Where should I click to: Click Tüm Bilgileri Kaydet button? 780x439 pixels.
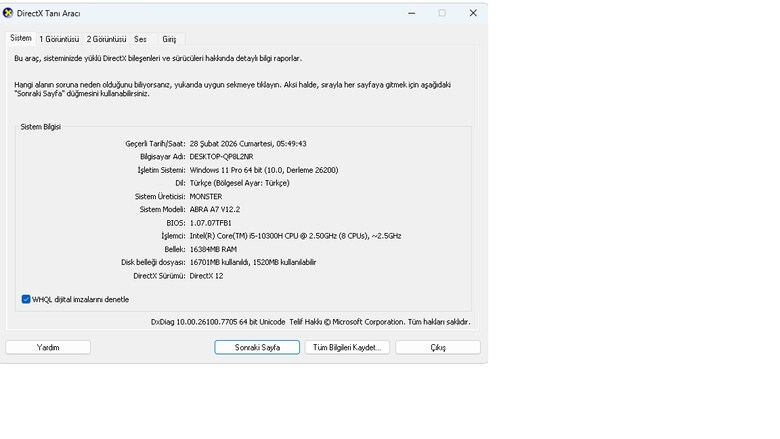(x=347, y=347)
